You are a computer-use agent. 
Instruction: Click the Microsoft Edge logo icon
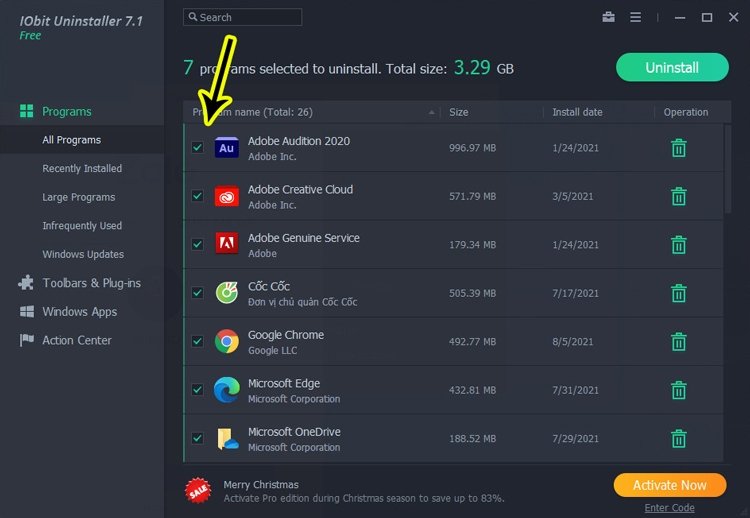pos(227,390)
